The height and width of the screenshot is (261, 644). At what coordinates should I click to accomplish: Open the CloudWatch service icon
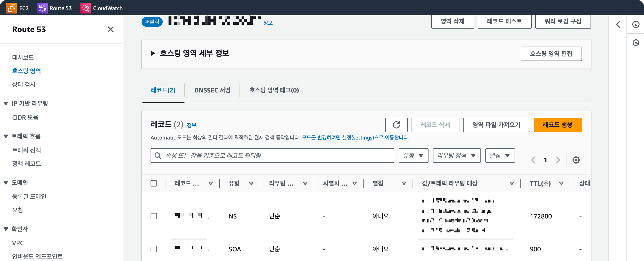click(85, 8)
